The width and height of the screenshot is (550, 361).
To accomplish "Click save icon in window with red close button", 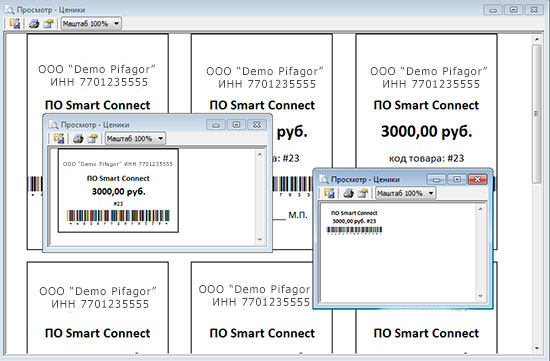I will tap(329, 193).
